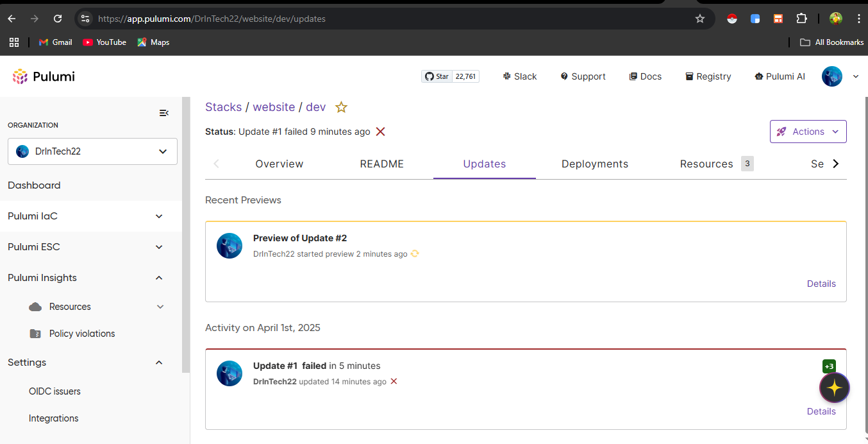Click the 22,761 star count

pyautogui.click(x=466, y=76)
